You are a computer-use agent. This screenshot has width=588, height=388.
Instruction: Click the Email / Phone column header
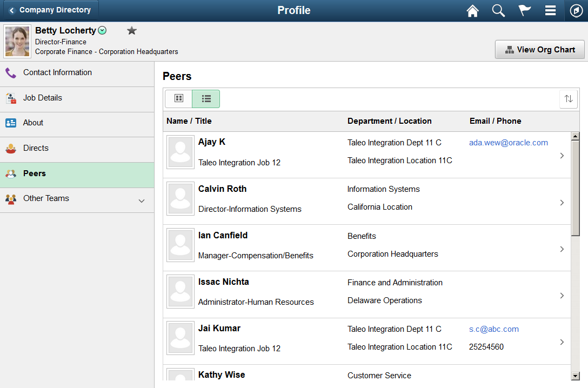pos(496,121)
